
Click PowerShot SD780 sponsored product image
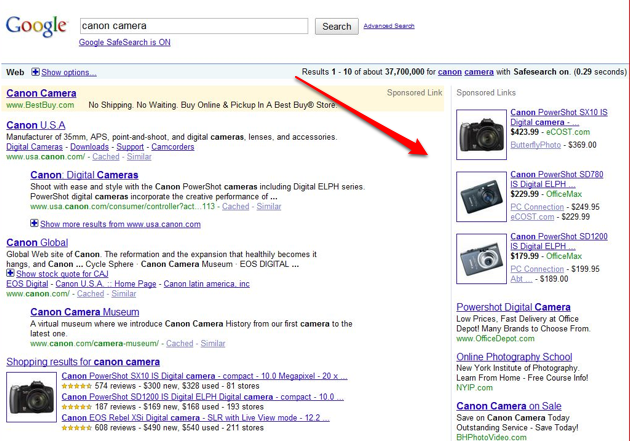point(481,197)
